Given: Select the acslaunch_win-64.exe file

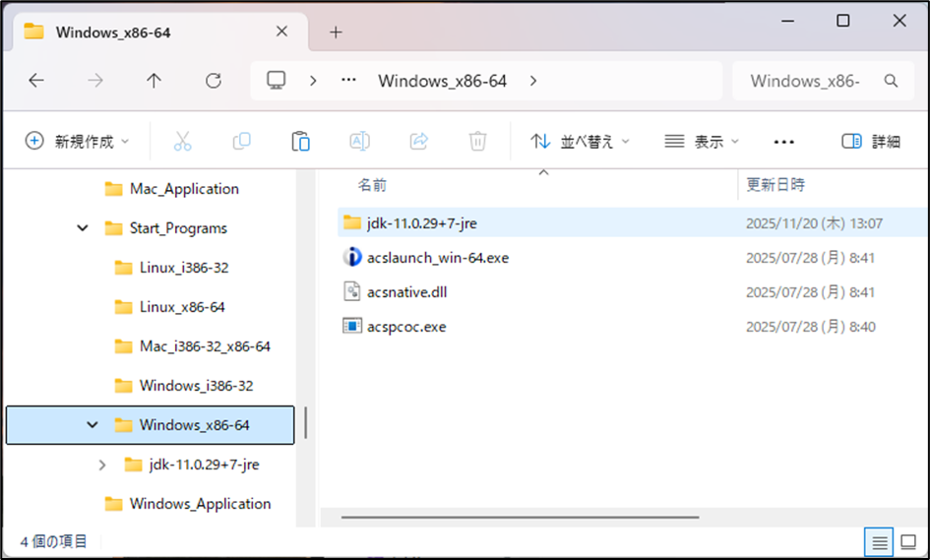Looking at the screenshot, I should coord(437,258).
